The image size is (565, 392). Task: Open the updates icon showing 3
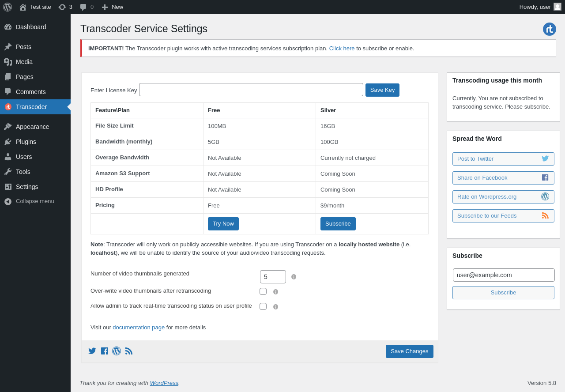tap(65, 7)
